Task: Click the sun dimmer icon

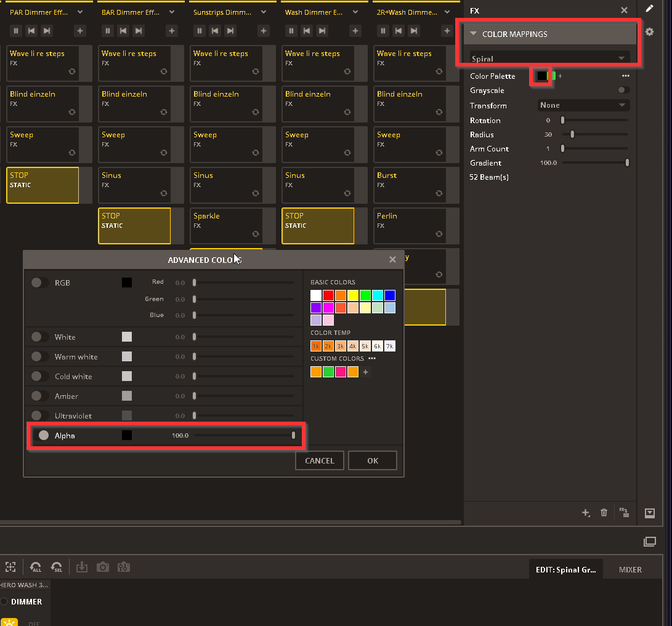Action: click(9, 622)
